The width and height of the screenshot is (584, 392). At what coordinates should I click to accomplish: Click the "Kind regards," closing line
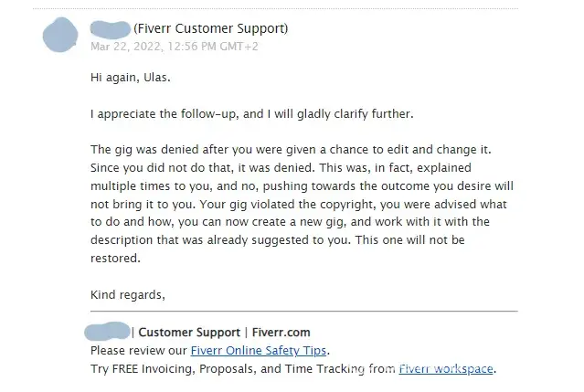[x=127, y=294]
